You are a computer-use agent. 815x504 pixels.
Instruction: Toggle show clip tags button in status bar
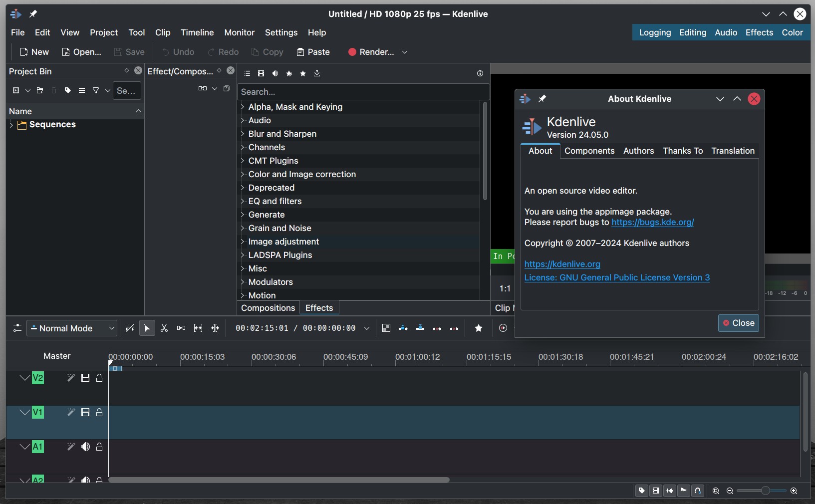point(642,491)
